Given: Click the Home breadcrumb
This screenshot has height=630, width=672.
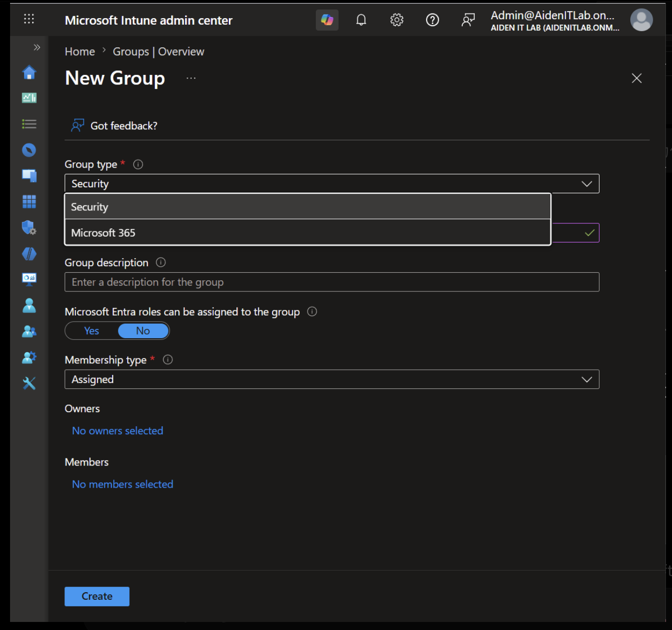Looking at the screenshot, I should point(80,51).
